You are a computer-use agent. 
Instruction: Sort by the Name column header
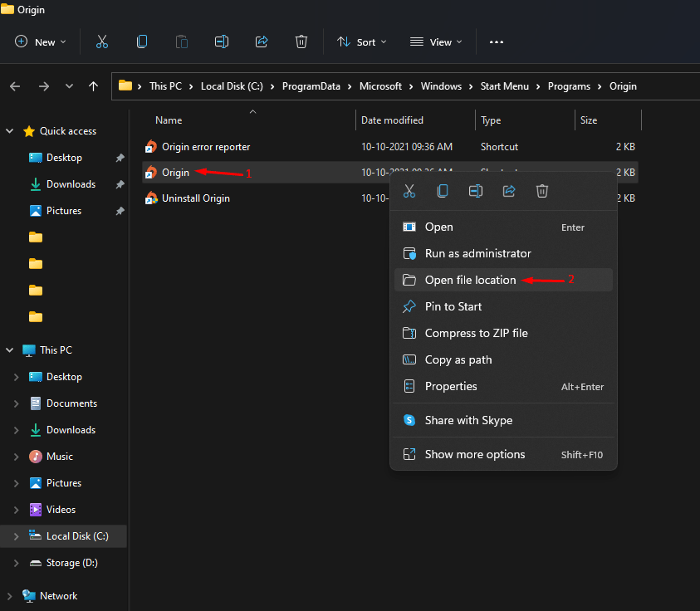pos(169,120)
